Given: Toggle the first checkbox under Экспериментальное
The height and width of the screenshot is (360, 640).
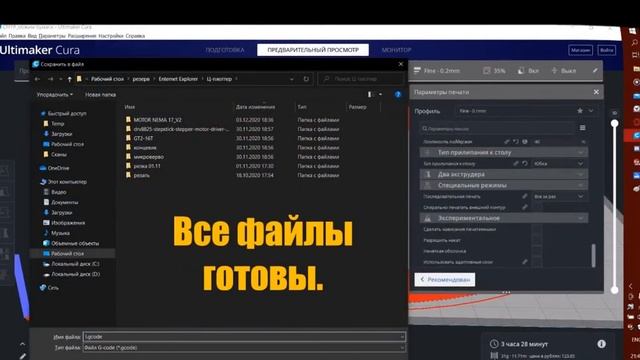Looking at the screenshot, I should [x=537, y=229].
